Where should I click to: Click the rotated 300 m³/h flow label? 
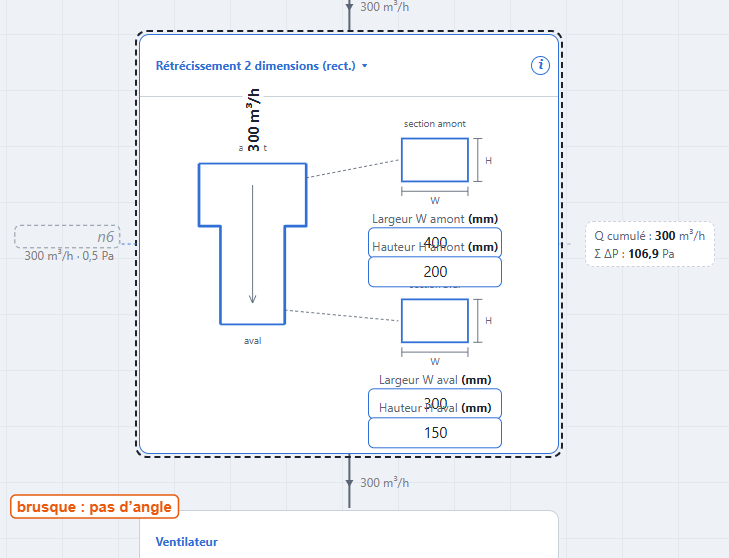click(253, 120)
